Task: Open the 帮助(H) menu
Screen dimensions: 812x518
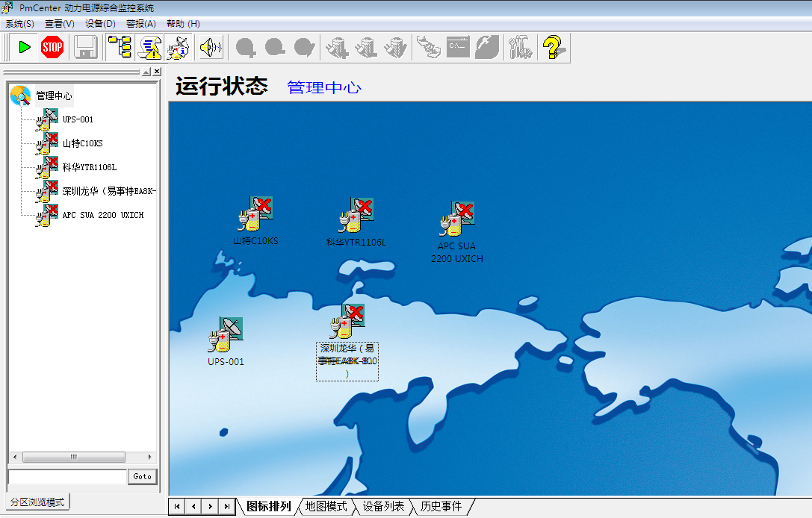Action: click(183, 24)
